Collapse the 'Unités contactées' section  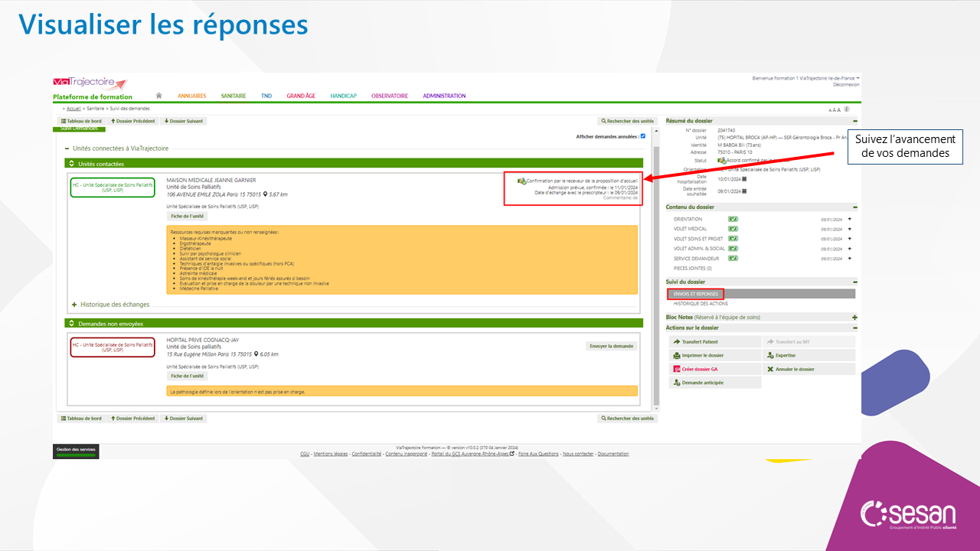[x=72, y=164]
